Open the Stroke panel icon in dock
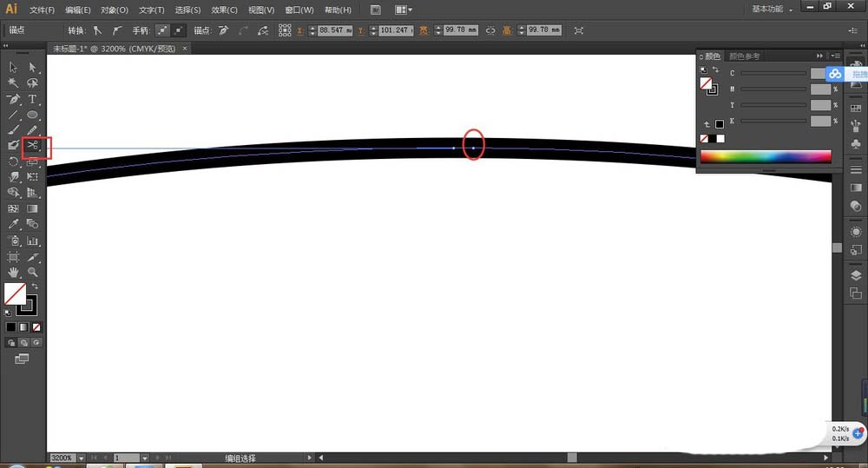The image size is (868, 468). (856, 169)
